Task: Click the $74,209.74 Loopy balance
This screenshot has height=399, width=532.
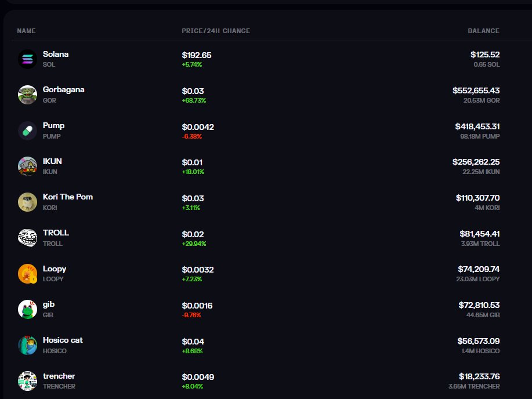Action: click(479, 269)
